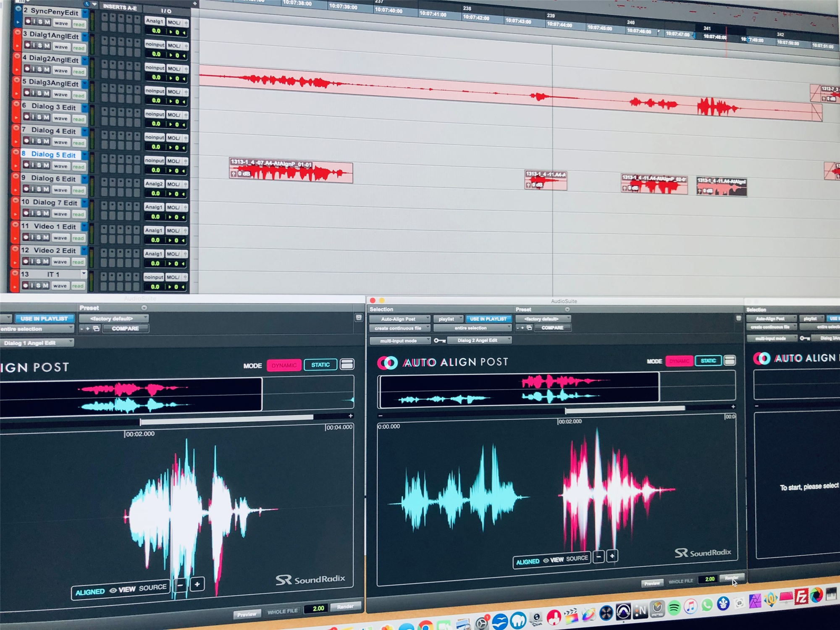Enable STATIC mode in Dialog 2 Angel Edit window
This screenshot has height=630, width=840.
pos(708,361)
